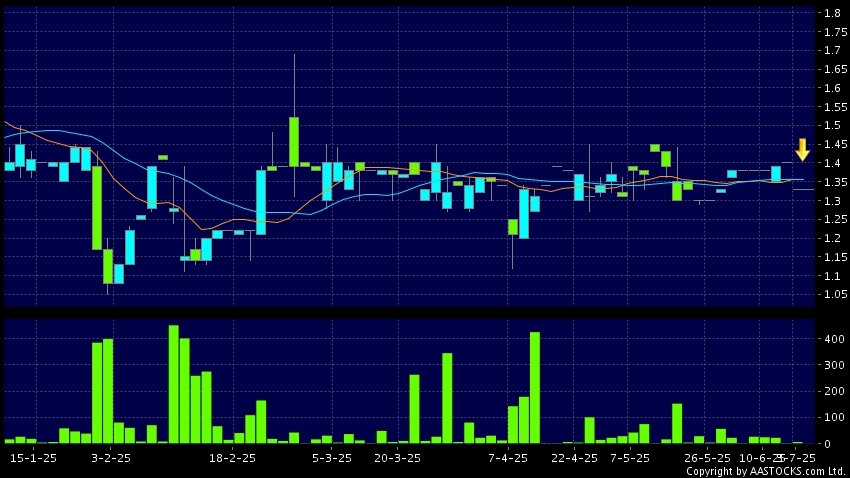Click the 400 volume axis label
This screenshot has height=478, width=850.
tap(834, 339)
